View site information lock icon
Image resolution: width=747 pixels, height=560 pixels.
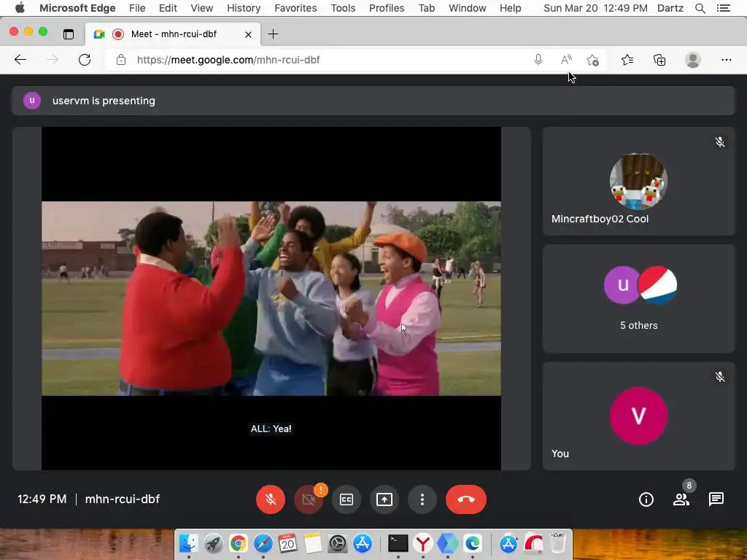pos(121,60)
